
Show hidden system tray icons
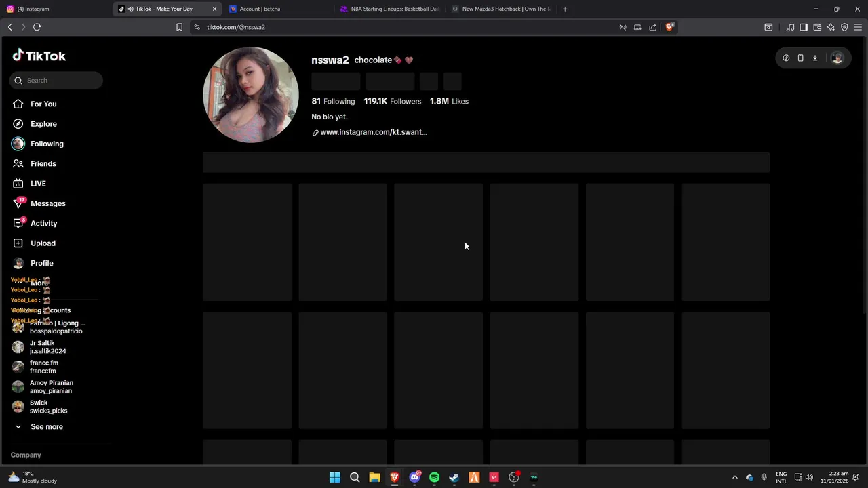tap(734, 477)
